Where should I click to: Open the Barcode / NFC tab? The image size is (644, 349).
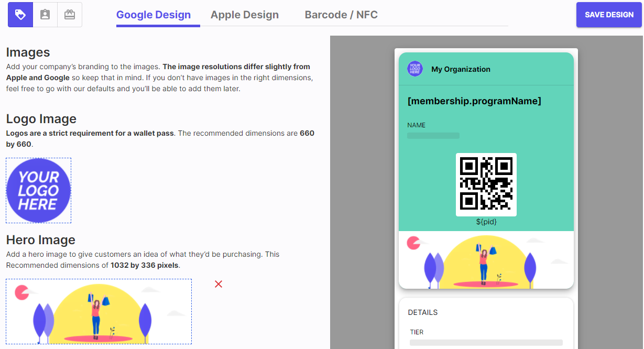[341, 15]
